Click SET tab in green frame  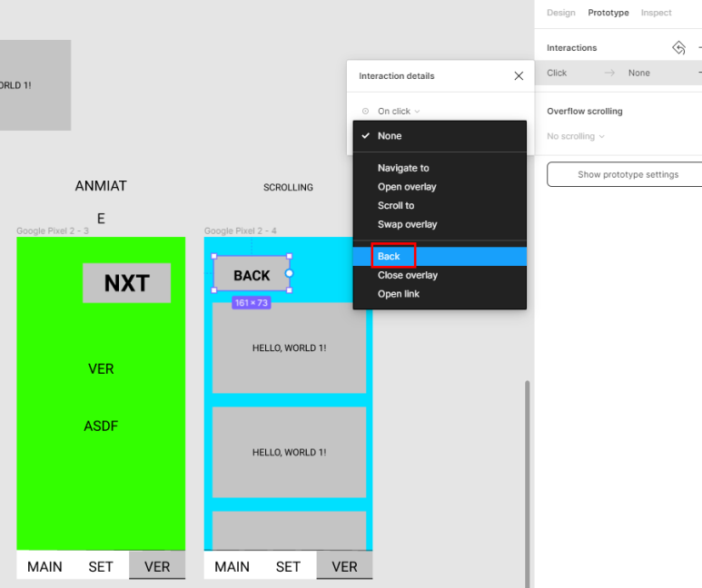click(x=101, y=566)
